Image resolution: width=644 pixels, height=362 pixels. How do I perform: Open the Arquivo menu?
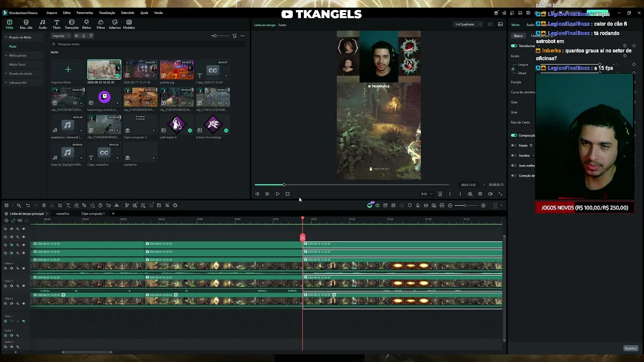coord(51,13)
